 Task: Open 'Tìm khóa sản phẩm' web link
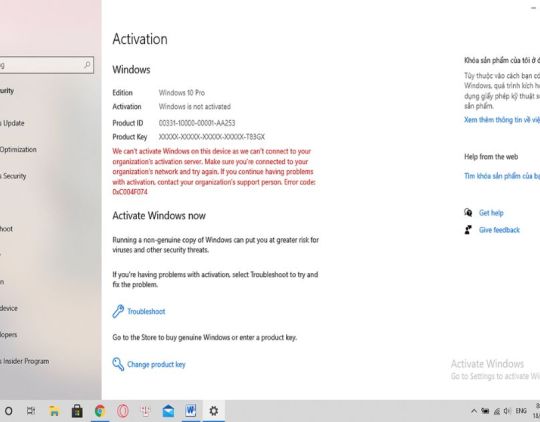502,176
